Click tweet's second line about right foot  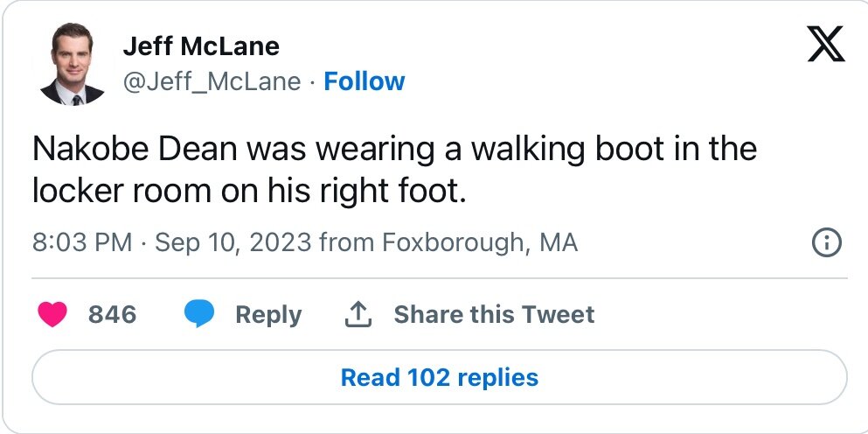249,192
